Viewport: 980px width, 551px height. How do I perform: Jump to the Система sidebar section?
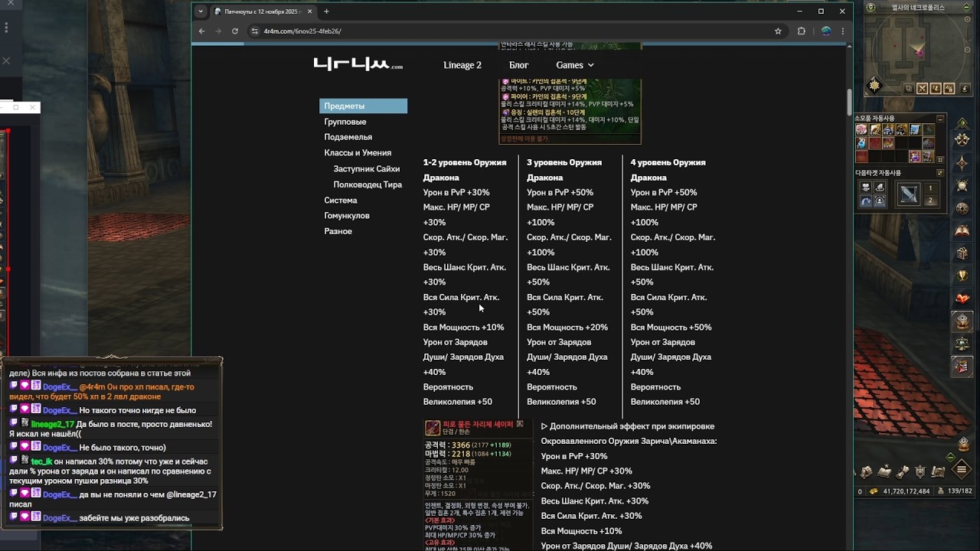click(341, 201)
